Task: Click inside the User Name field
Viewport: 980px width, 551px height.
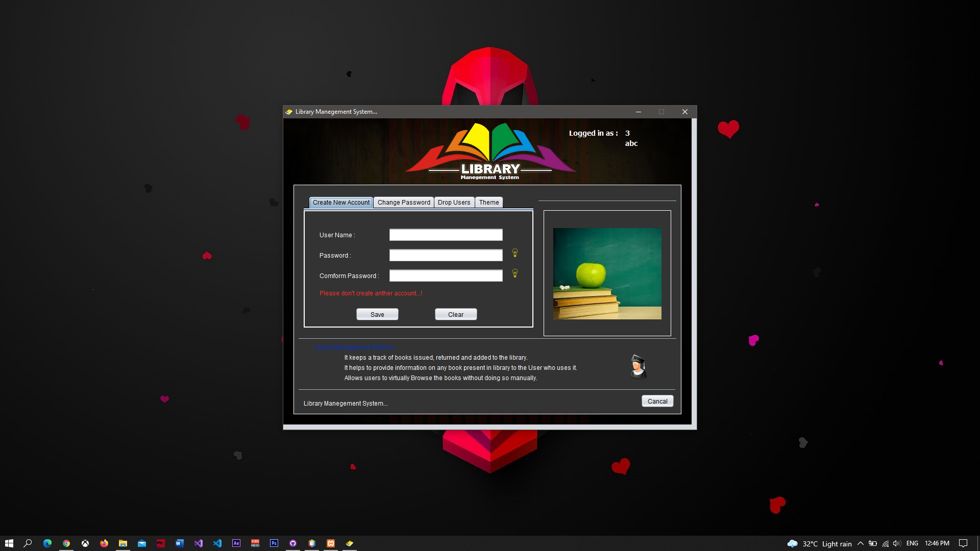Action: coord(445,235)
